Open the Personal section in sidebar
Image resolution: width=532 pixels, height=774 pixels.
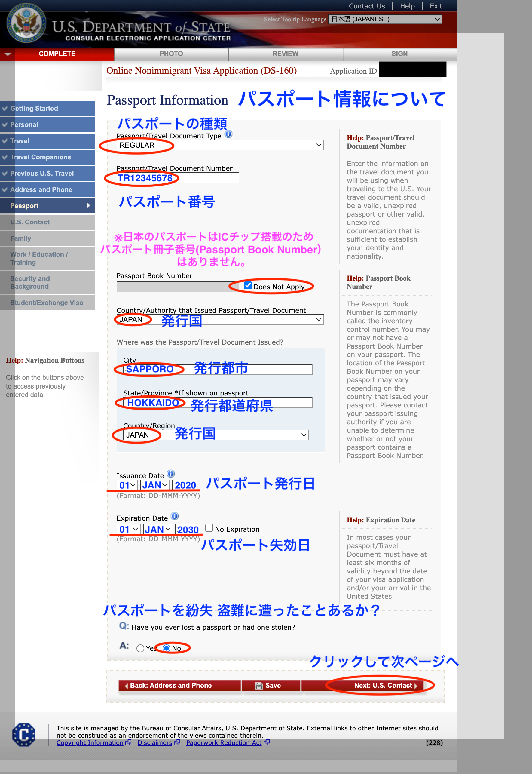47,125
